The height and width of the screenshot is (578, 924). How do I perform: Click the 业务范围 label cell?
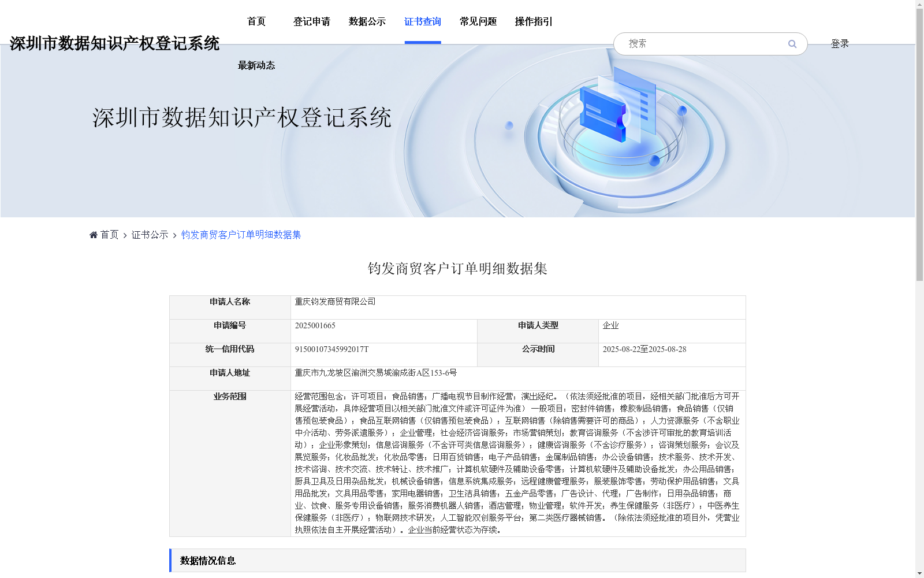tap(230, 464)
